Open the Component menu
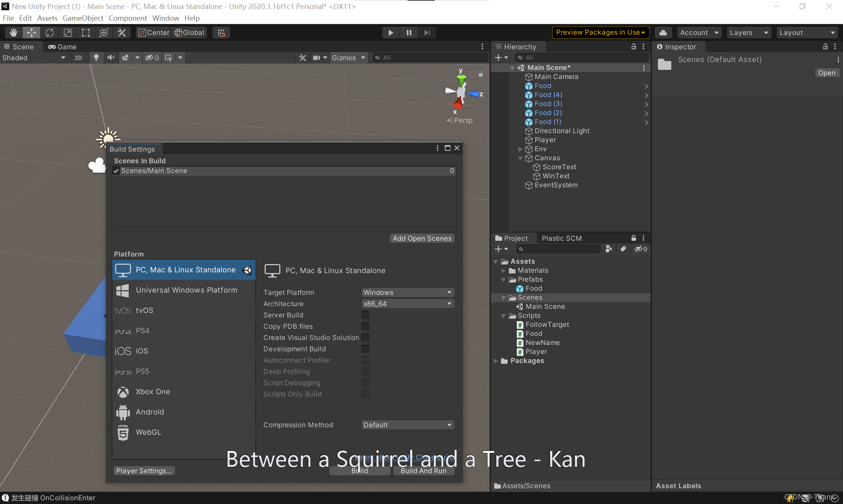Image resolution: width=843 pixels, height=504 pixels. pos(128,18)
